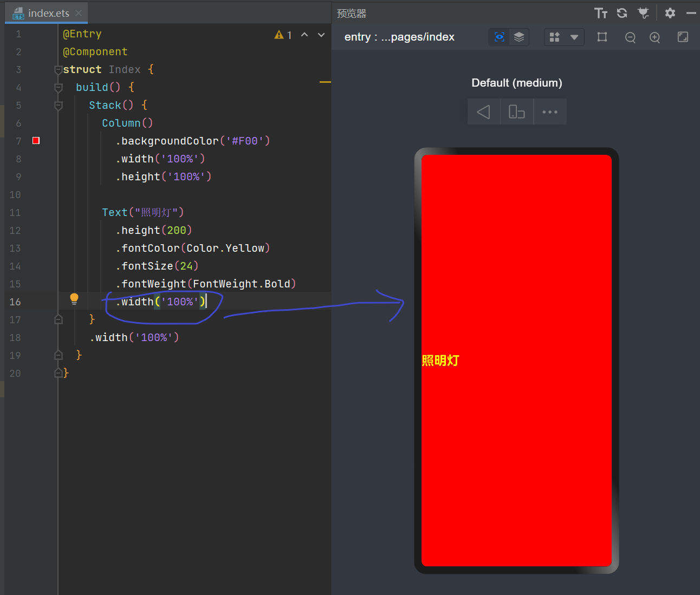The width and height of the screenshot is (700, 595).
Task: Fold code at the struct closing brace on line 20
Action: click(59, 374)
